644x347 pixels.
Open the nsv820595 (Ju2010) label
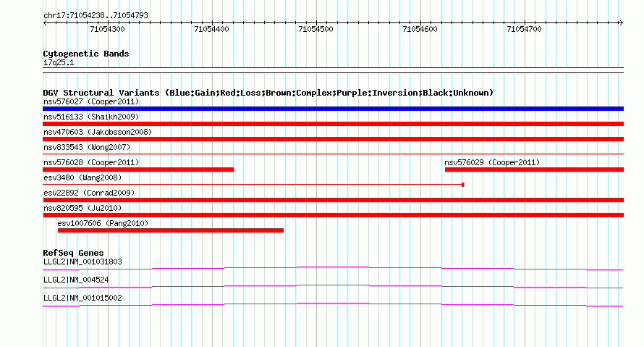point(82,208)
